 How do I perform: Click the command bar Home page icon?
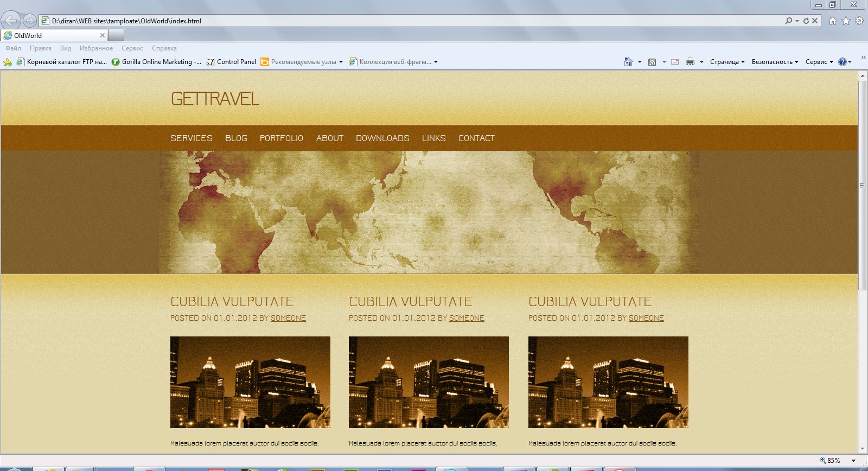(628, 62)
